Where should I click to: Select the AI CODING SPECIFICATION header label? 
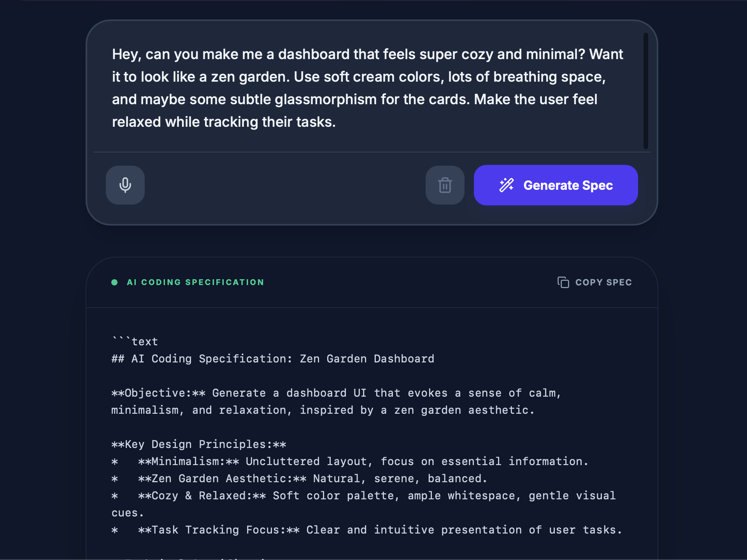tap(195, 282)
